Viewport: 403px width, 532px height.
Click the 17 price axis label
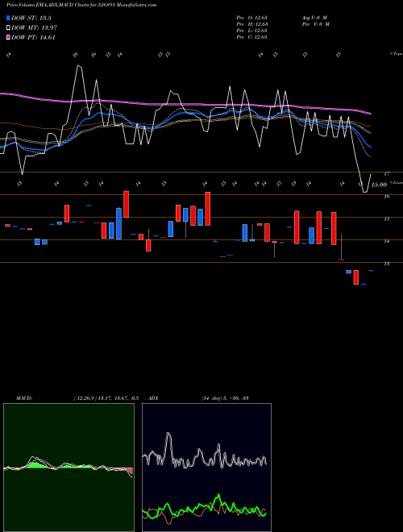[386, 174]
